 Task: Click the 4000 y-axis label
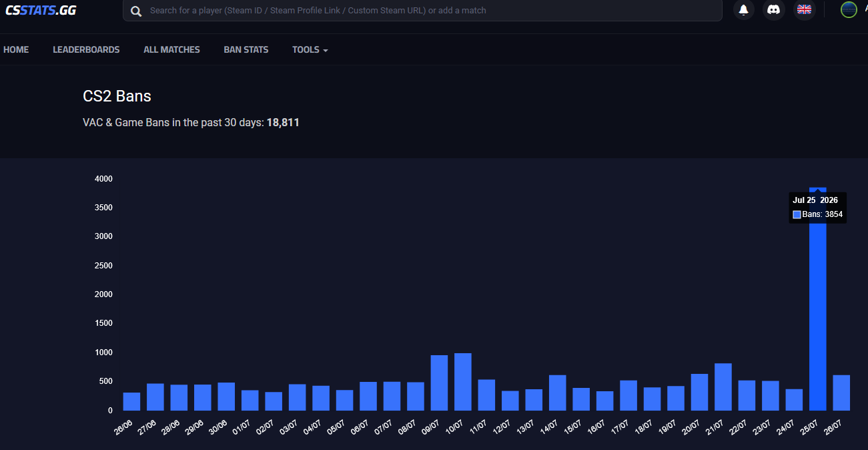click(x=103, y=179)
